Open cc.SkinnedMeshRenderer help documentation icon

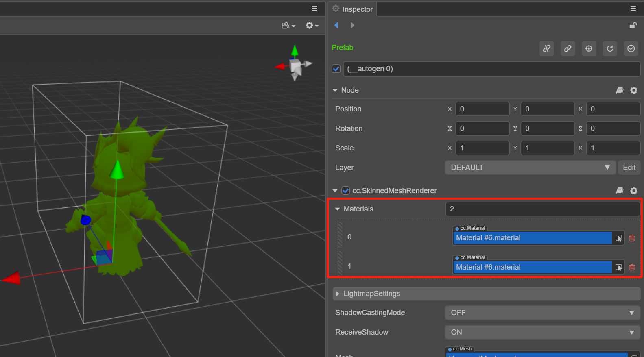click(x=620, y=191)
